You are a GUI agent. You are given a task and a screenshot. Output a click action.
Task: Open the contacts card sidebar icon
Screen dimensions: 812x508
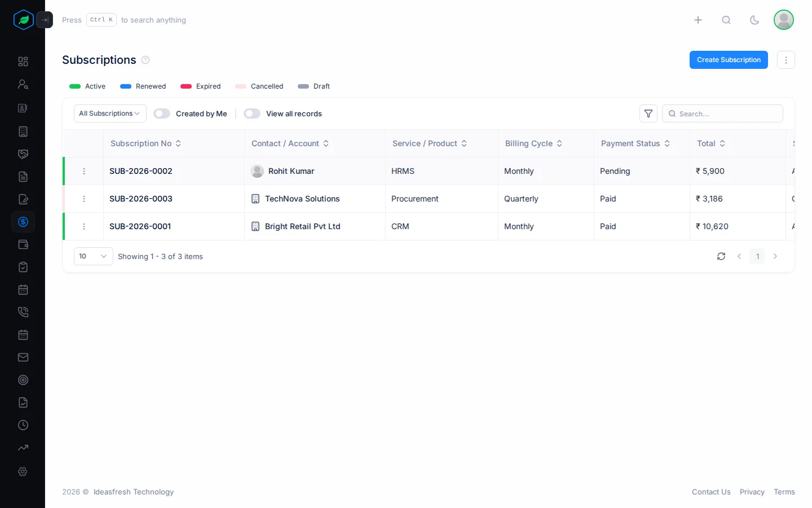23,108
